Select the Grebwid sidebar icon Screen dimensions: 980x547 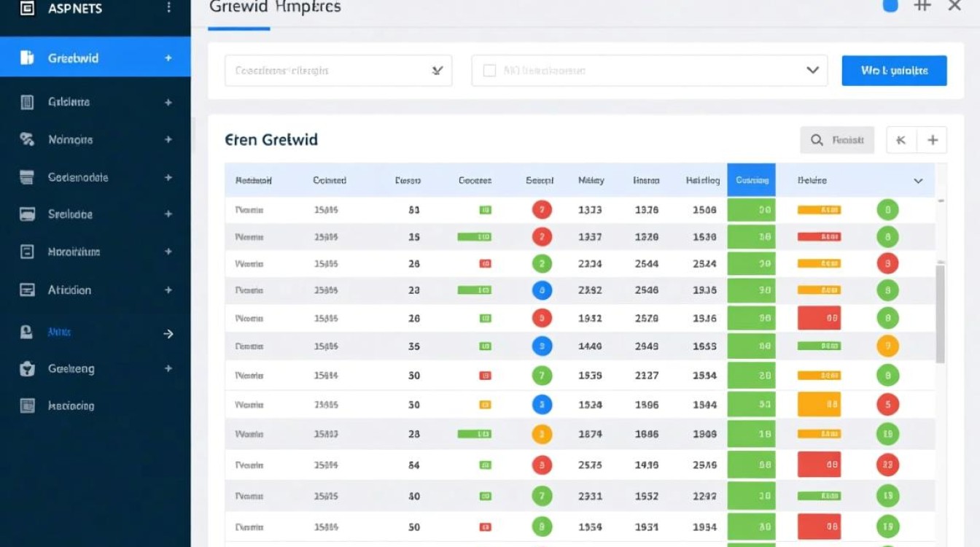click(30, 57)
